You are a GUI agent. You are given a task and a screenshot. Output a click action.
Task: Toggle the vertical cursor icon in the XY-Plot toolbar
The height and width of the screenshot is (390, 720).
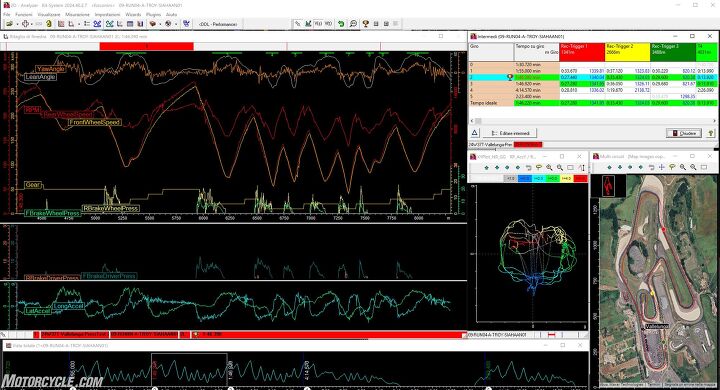point(581,168)
